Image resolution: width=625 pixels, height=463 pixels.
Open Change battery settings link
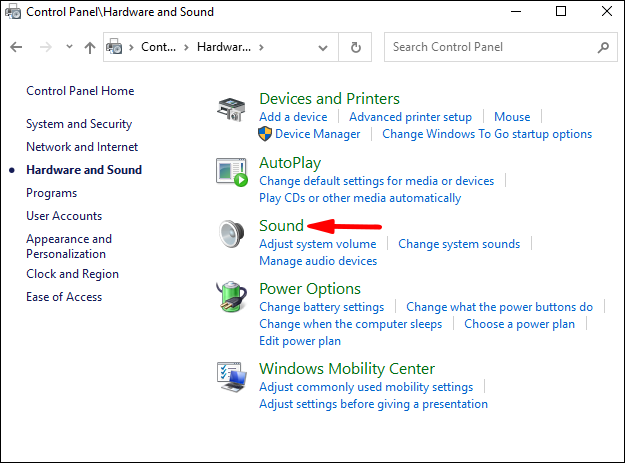(321, 307)
